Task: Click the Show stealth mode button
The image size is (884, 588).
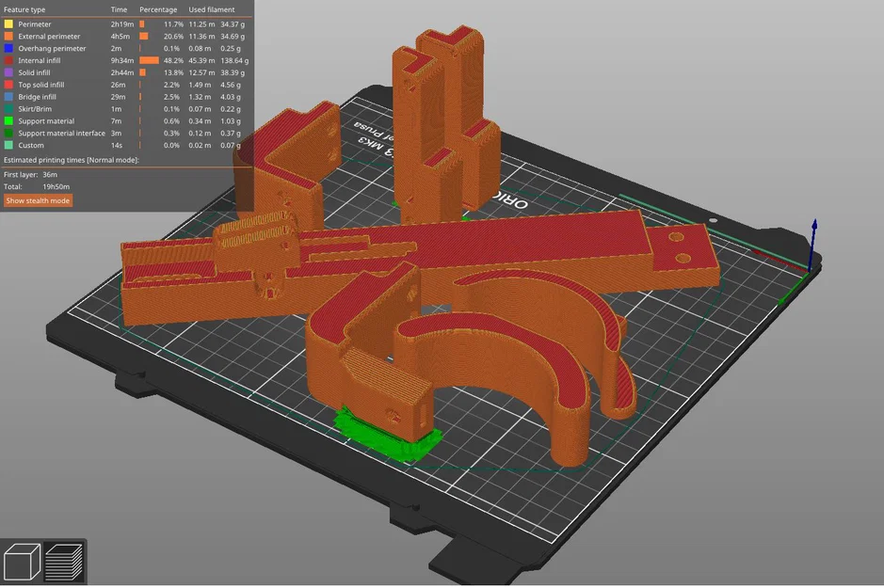Action: [x=37, y=200]
